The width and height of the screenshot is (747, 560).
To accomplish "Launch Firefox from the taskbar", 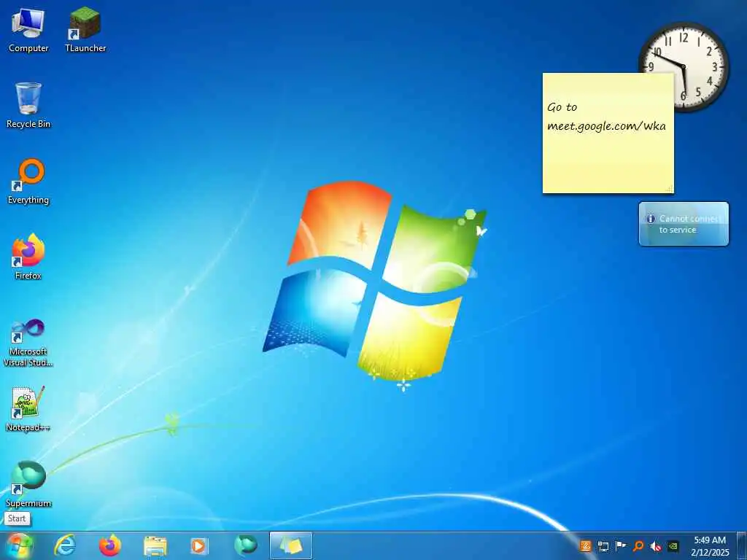I will click(x=110, y=545).
